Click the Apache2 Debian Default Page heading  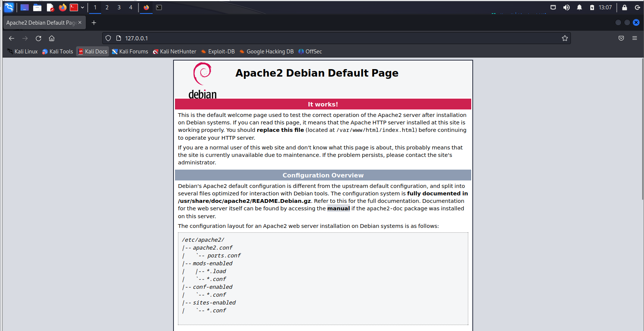(x=317, y=73)
